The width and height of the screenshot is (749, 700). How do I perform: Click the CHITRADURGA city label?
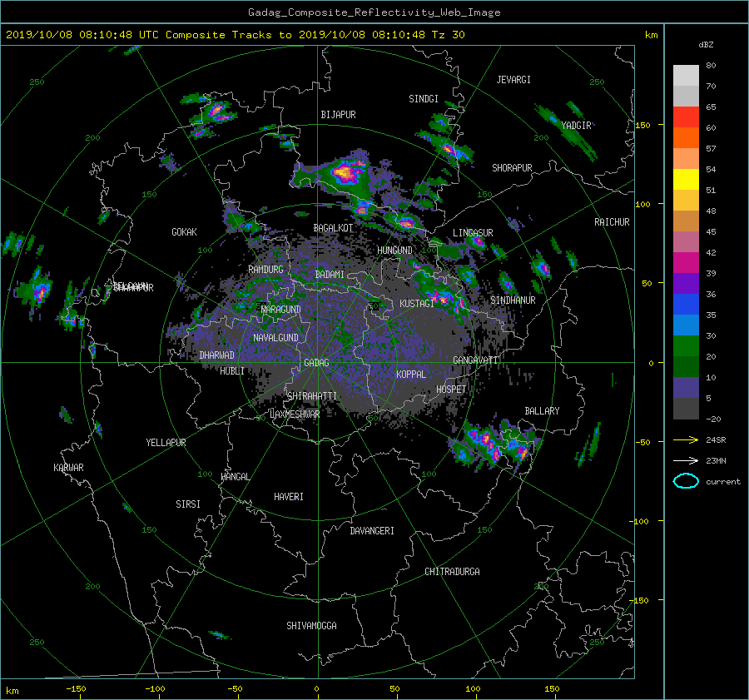click(453, 572)
